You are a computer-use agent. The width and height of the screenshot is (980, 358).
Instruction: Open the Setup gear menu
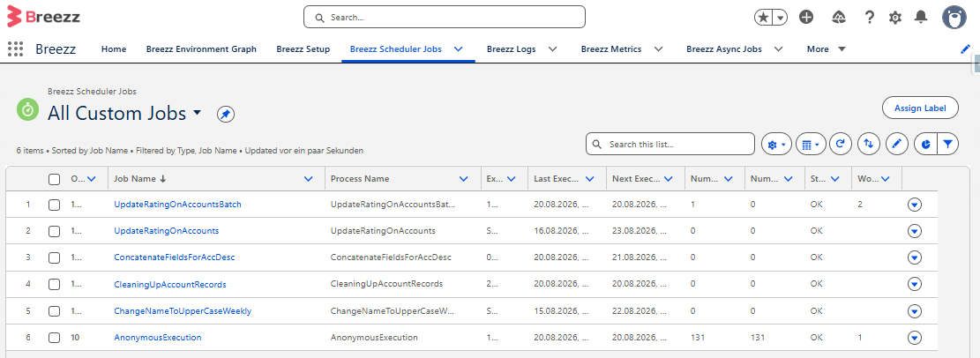(x=895, y=18)
